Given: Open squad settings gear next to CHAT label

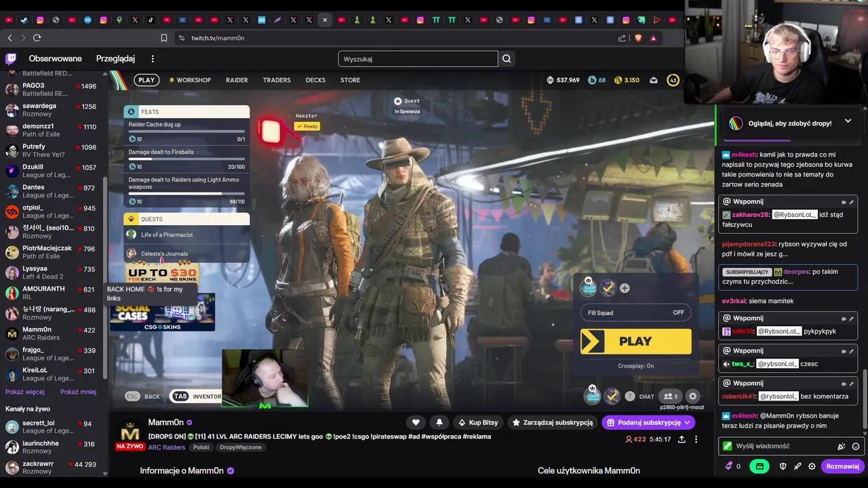Looking at the screenshot, I should point(692,396).
